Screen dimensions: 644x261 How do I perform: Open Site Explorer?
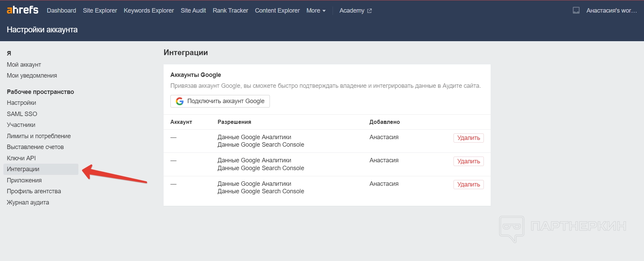tap(100, 11)
